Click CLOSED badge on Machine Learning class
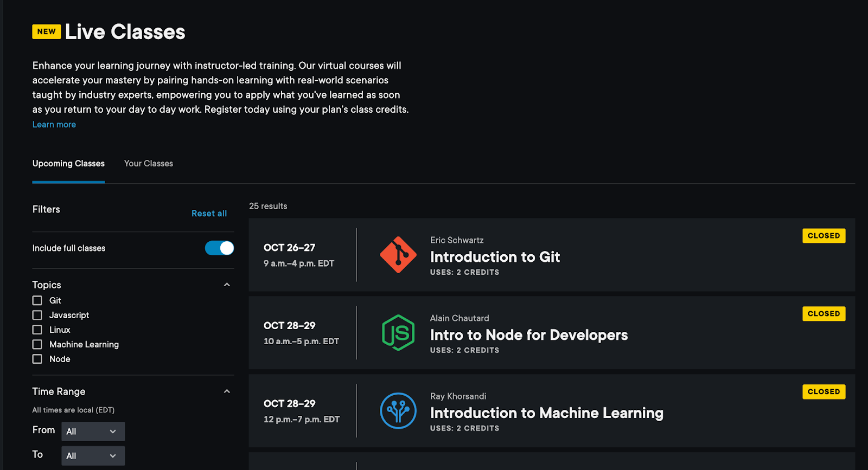 pos(824,392)
